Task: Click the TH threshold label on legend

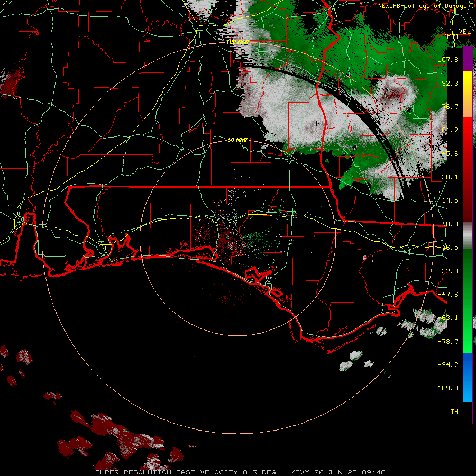Action: coord(454,411)
